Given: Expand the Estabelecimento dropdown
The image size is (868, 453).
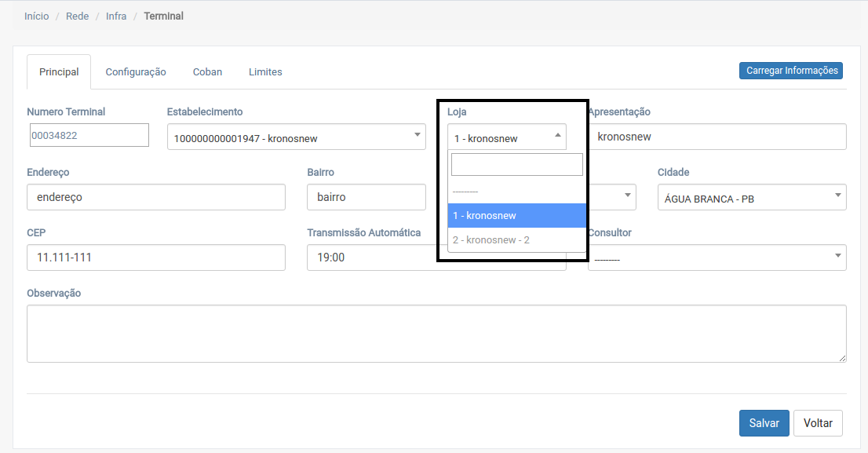Looking at the screenshot, I should point(296,139).
